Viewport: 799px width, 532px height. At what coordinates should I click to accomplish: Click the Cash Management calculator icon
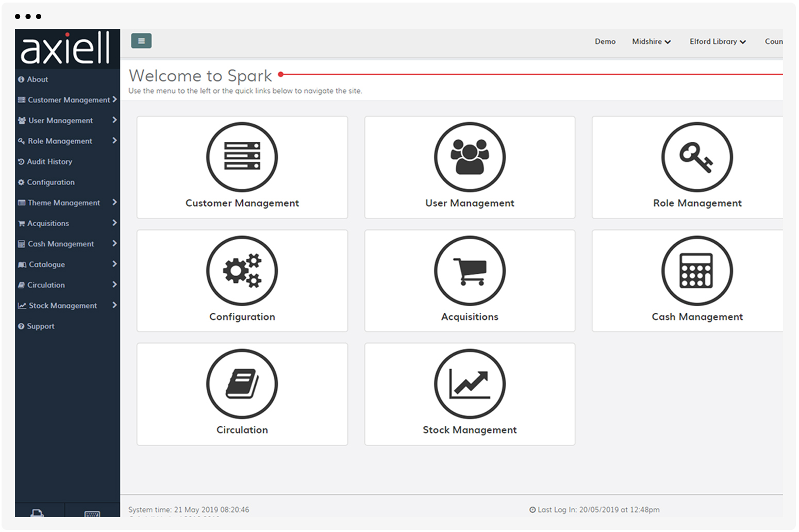tap(696, 271)
